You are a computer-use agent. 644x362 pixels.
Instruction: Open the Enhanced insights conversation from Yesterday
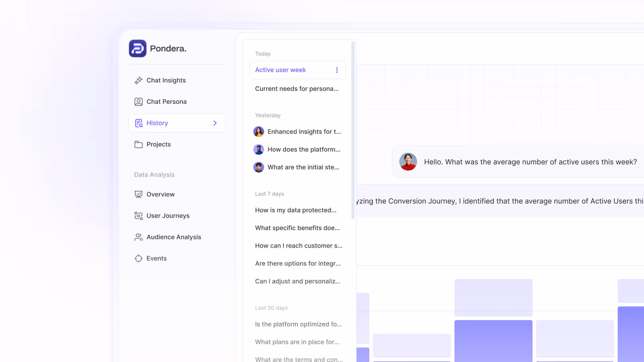click(304, 131)
